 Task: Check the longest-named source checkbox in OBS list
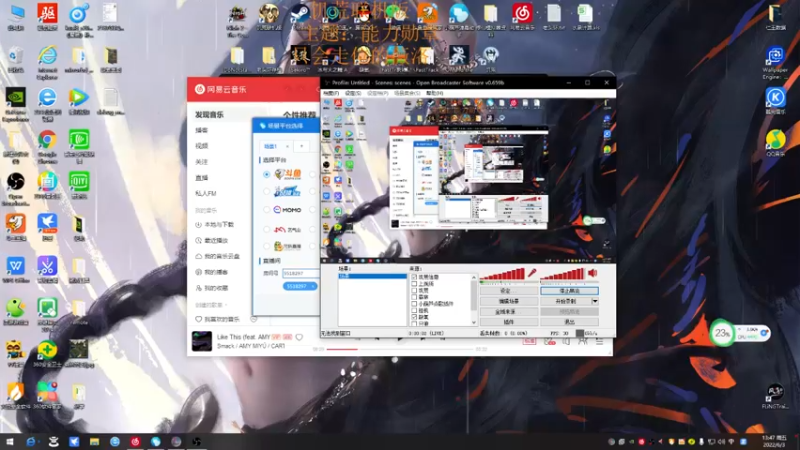[414, 304]
